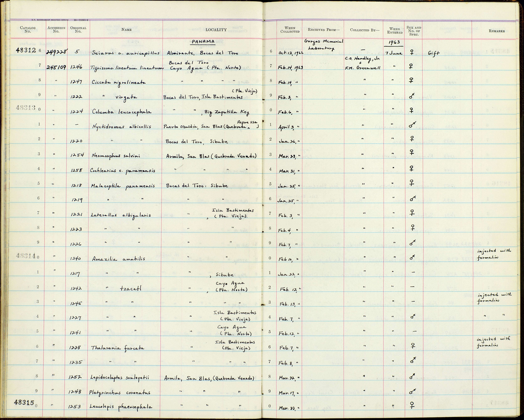Click the 'Sex and No. of Spec.' header
The width and height of the screenshot is (524, 420).
point(414,31)
